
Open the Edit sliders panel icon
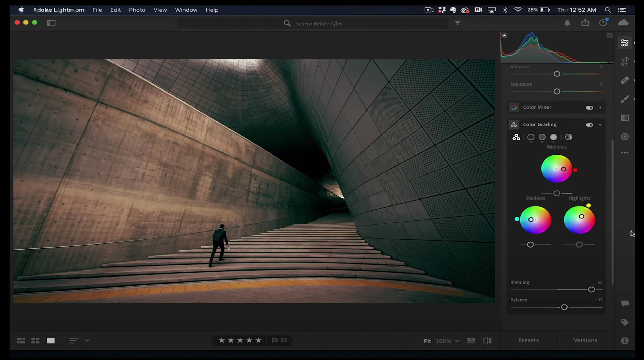(x=625, y=43)
